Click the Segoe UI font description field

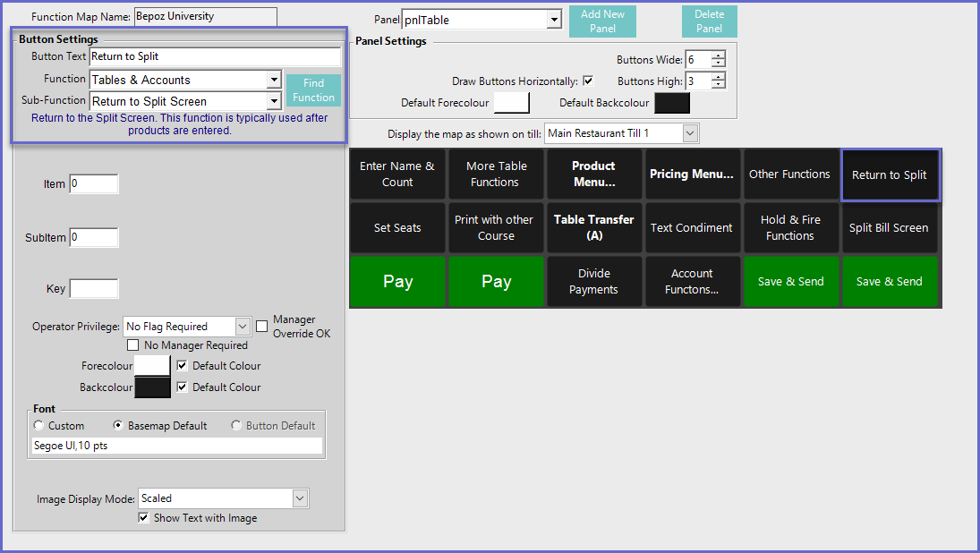[x=177, y=446]
